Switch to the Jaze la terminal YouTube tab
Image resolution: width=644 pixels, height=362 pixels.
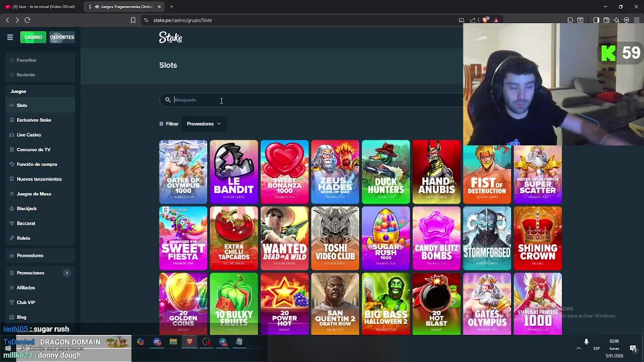[x=41, y=7]
